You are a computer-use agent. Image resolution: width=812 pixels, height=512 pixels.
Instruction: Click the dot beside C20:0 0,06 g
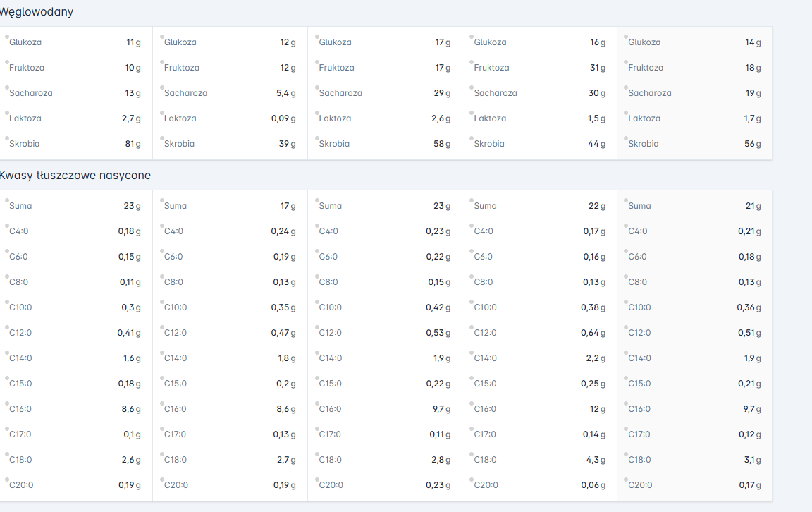tap(472, 480)
